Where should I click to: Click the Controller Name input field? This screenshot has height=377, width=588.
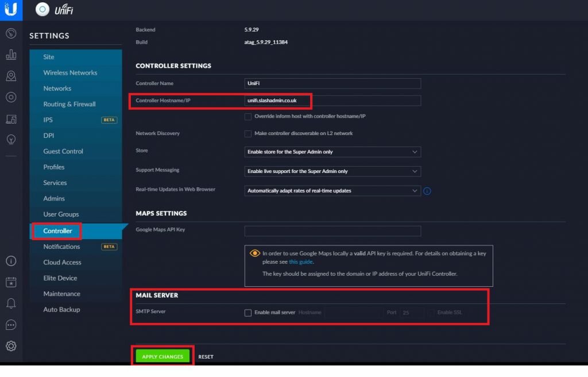332,83
